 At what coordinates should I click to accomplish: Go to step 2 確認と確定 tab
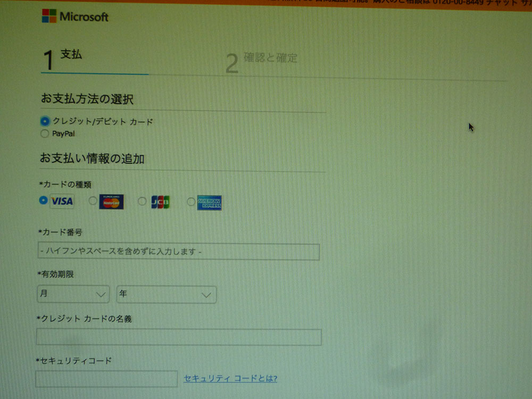tap(262, 62)
